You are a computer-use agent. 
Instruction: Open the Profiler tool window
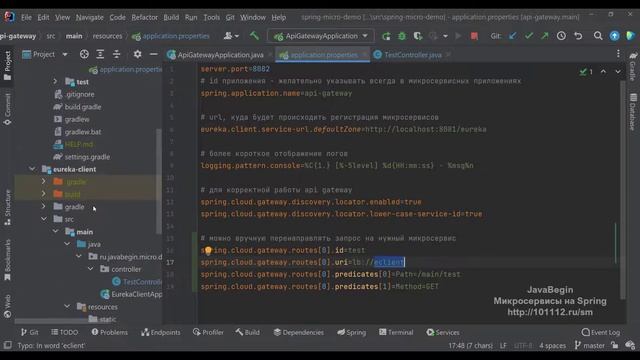pos(208,332)
